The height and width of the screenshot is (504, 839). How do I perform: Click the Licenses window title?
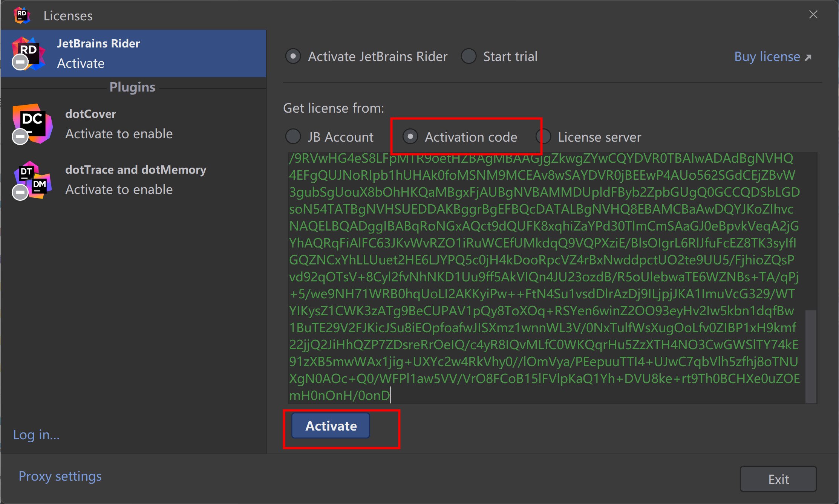[x=68, y=16]
